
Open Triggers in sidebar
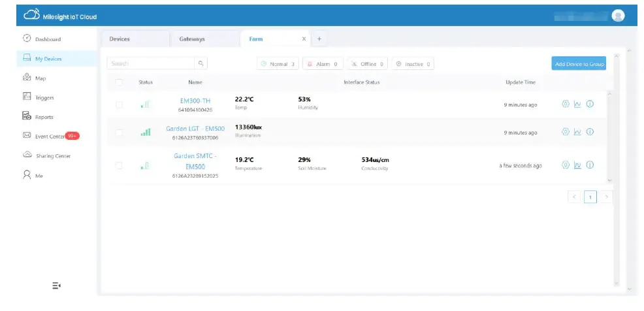click(x=57, y=97)
